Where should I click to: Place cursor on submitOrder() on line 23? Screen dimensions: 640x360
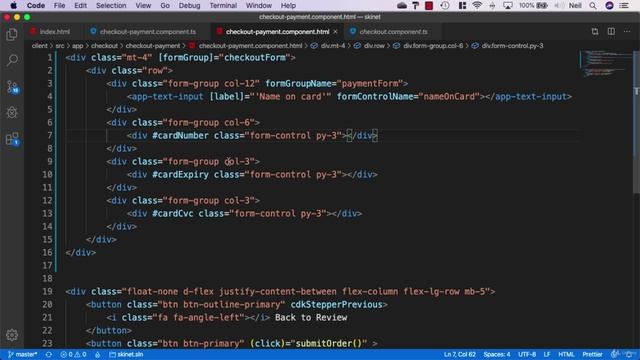coord(329,343)
